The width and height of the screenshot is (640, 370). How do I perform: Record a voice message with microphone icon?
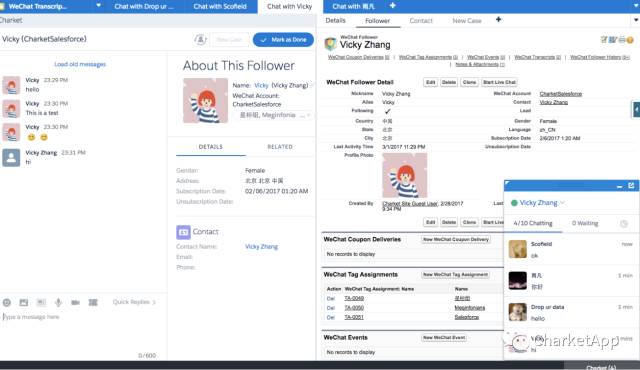tap(58, 302)
